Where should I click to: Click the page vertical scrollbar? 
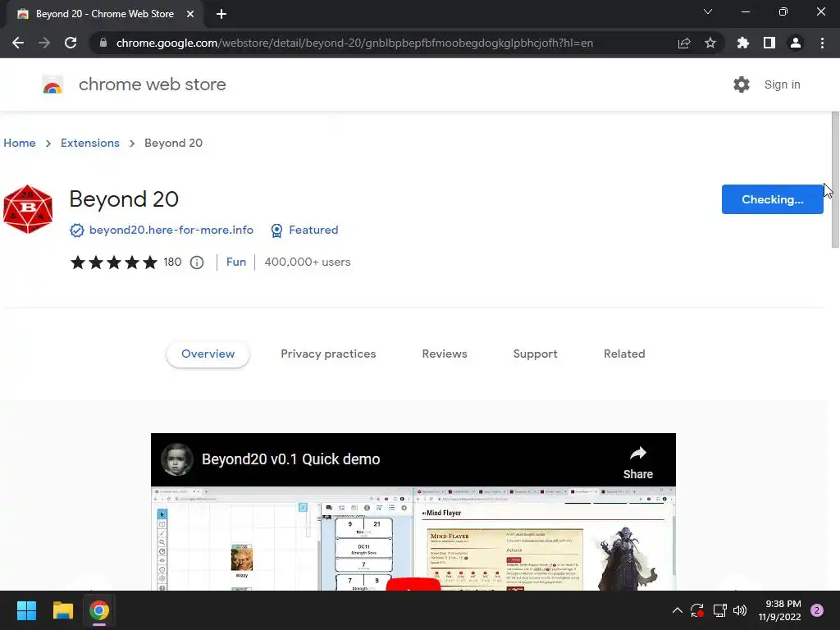click(x=834, y=180)
